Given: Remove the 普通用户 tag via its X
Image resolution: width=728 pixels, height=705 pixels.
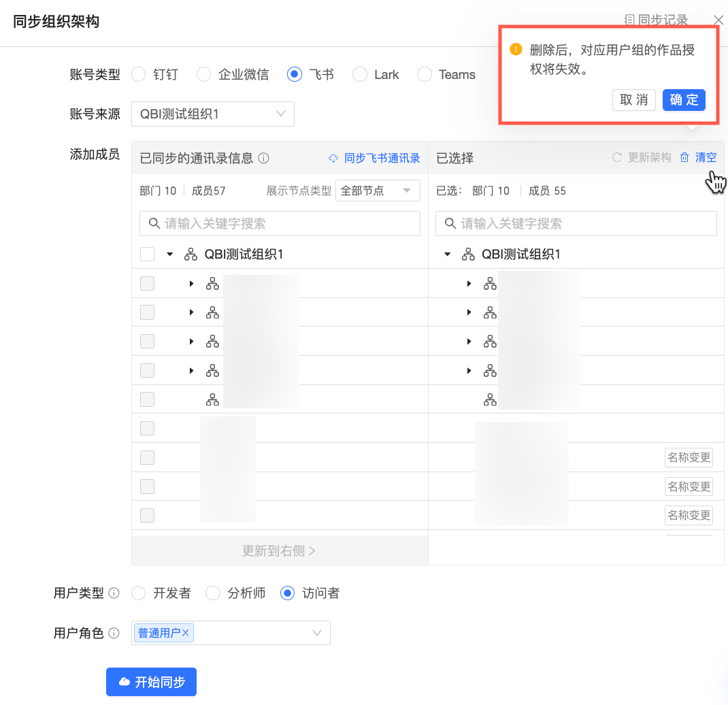Looking at the screenshot, I should (186, 633).
